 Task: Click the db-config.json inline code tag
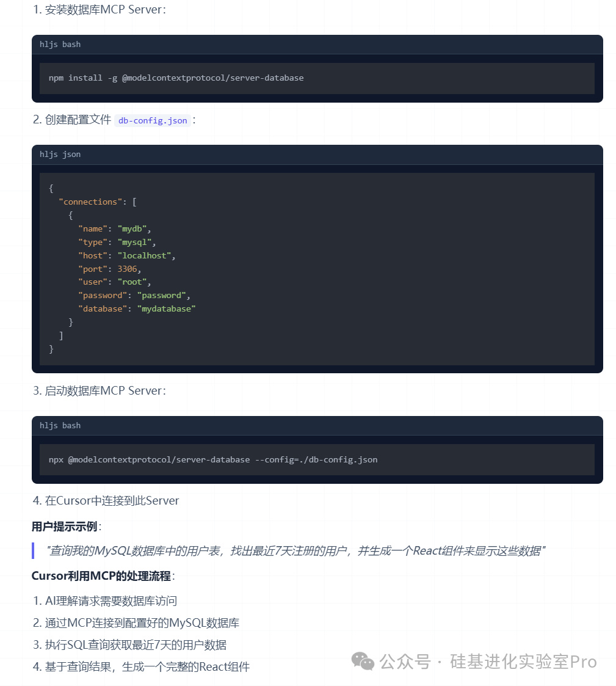tap(153, 120)
